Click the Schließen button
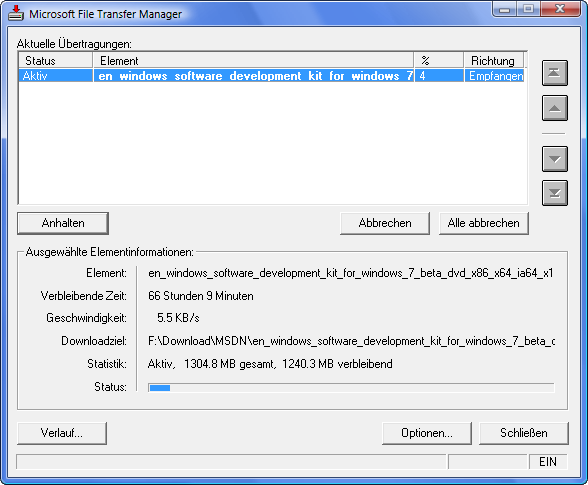 524,433
